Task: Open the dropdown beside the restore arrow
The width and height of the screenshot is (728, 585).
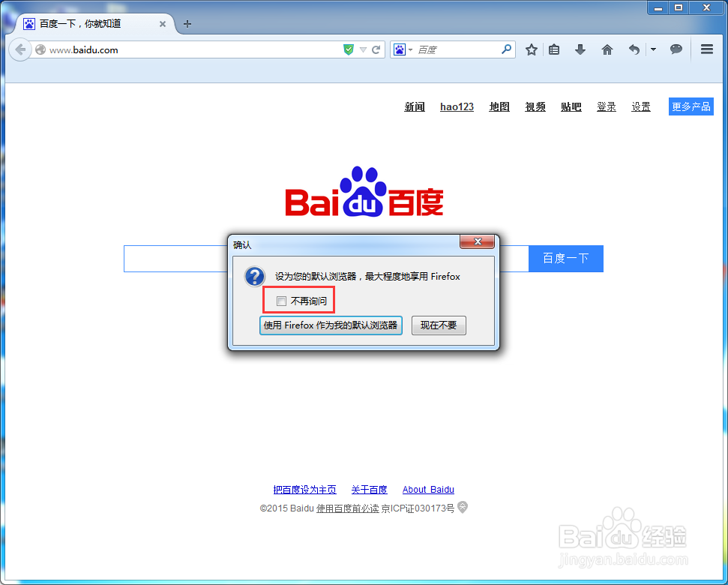Action: point(652,49)
